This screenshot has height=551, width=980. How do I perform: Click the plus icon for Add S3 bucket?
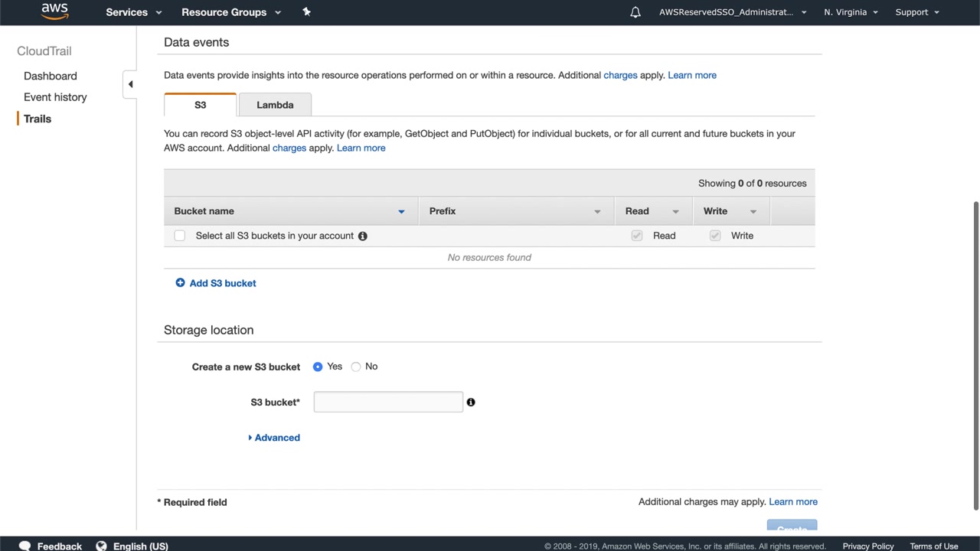[180, 283]
